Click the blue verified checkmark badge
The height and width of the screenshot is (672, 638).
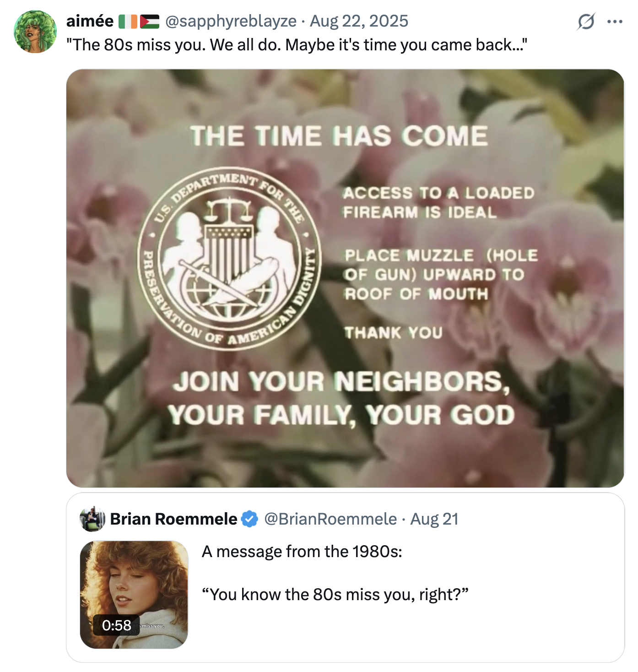(x=249, y=519)
